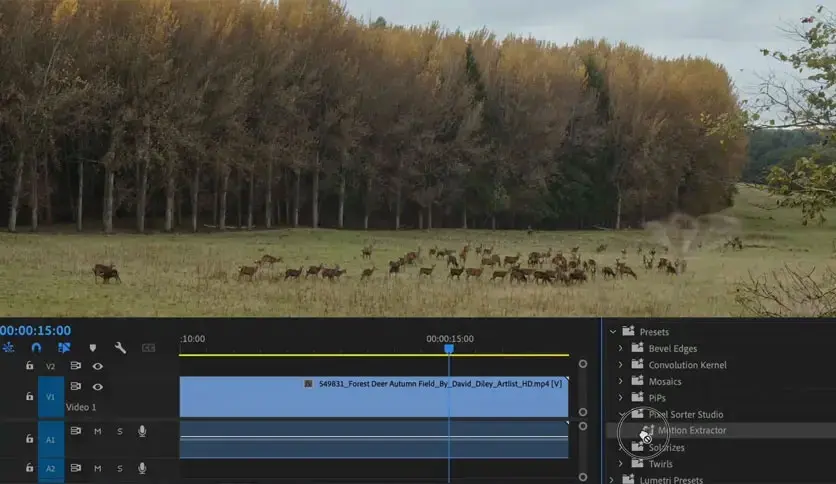The image size is (836, 484).
Task: Select the Bevel Edges folder icon
Action: [637, 348]
